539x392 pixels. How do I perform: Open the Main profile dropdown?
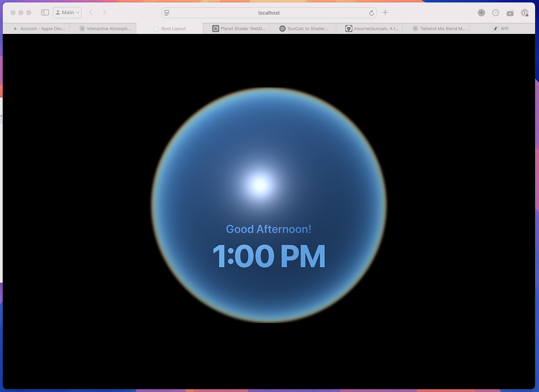(67, 12)
